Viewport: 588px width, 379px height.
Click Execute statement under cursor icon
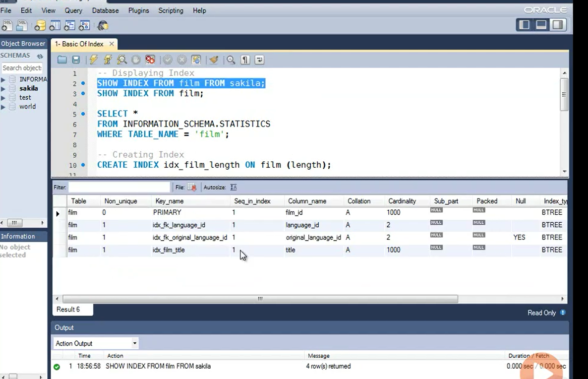click(x=108, y=60)
